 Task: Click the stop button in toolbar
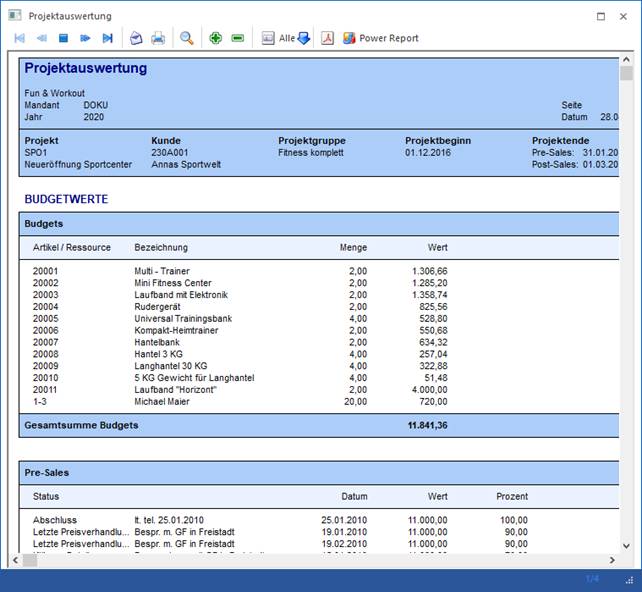pyautogui.click(x=63, y=38)
